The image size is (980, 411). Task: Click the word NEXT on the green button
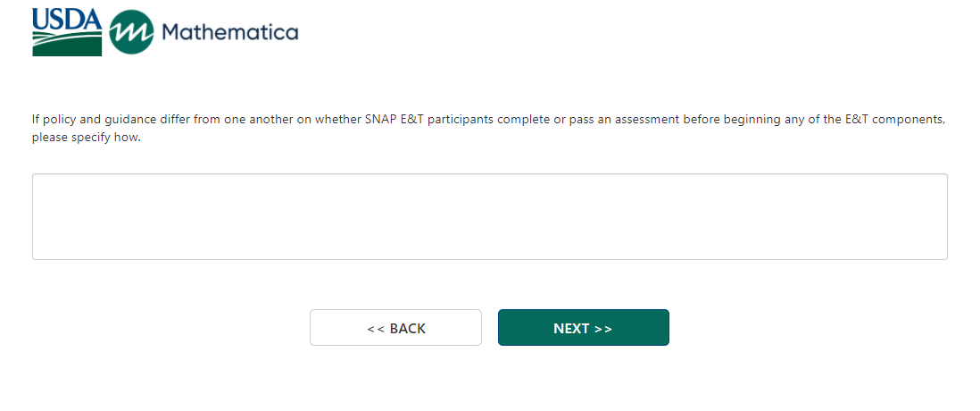click(x=571, y=329)
